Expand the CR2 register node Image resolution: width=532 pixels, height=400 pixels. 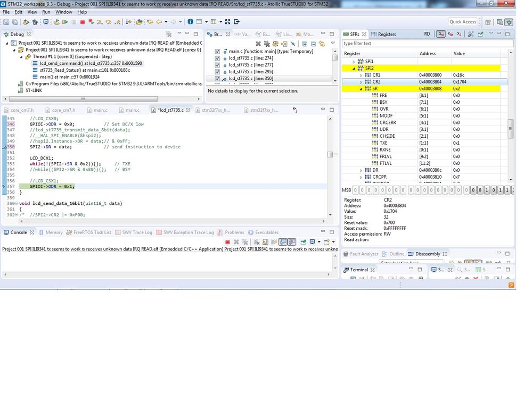click(361, 82)
